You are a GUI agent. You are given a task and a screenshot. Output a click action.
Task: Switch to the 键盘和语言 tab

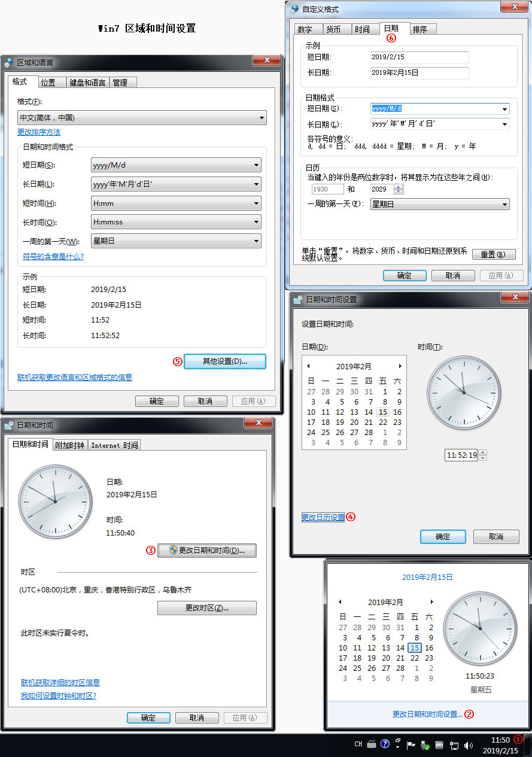(x=87, y=83)
